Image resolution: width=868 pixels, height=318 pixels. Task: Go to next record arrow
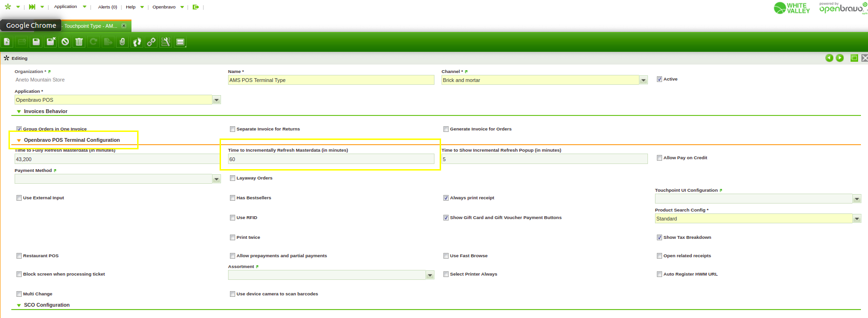click(x=840, y=58)
